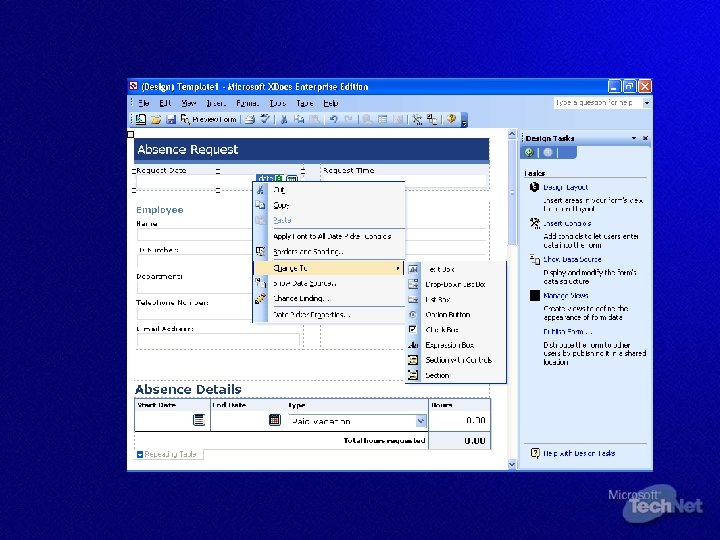The width and height of the screenshot is (720, 540).
Task: Open Help with Design Tasks link
Action: click(579, 453)
